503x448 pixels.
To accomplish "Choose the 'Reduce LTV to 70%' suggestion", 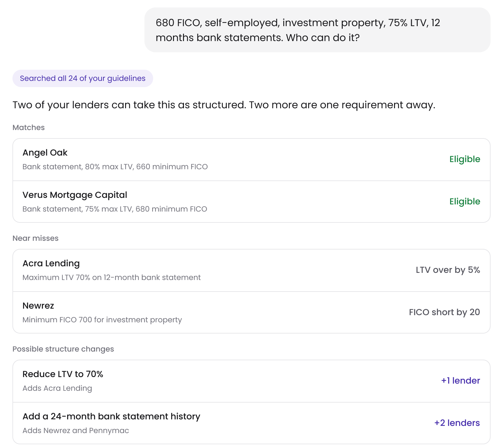I will 251,381.
